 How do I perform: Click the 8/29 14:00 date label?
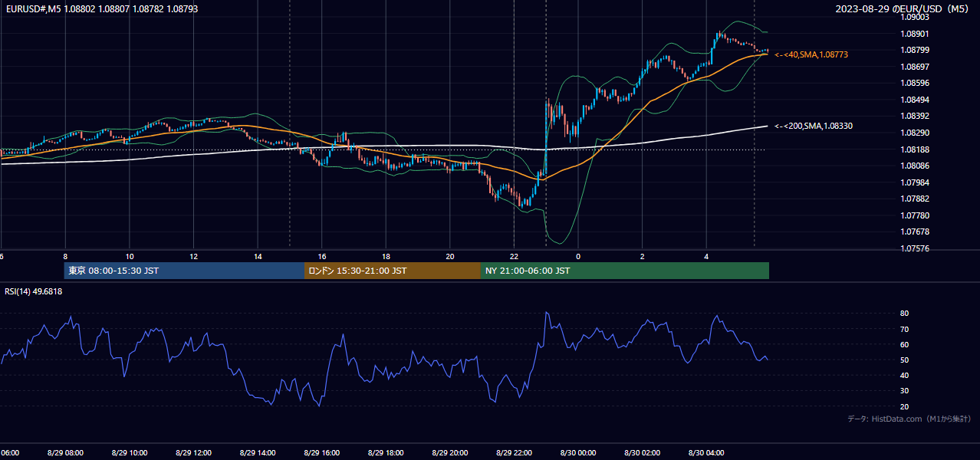(x=257, y=452)
